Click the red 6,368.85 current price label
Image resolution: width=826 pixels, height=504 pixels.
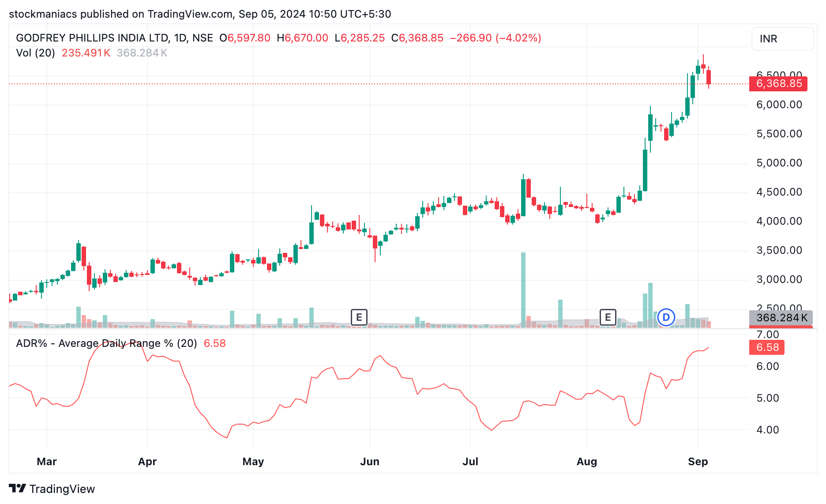point(778,83)
